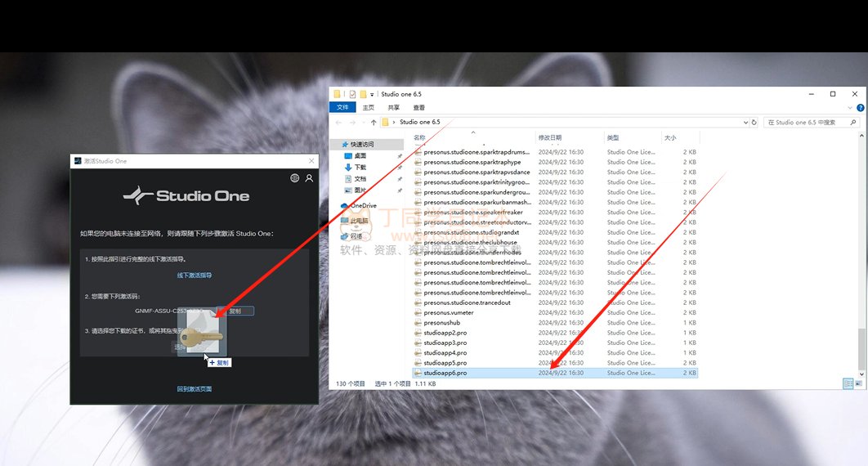Refresh the Studio one 6.5 folder
The height and width of the screenshot is (466, 868).
coord(754,123)
